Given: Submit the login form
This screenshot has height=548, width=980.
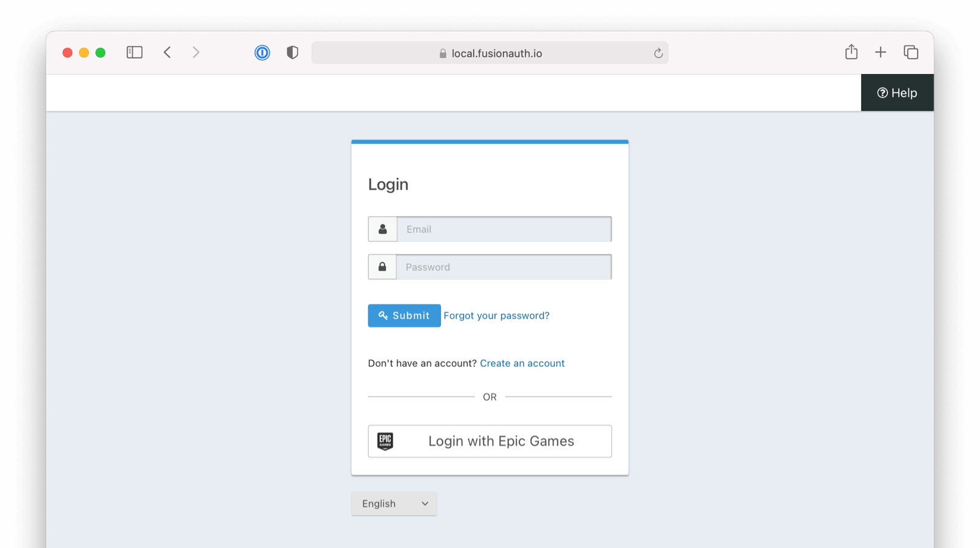Looking at the screenshot, I should click(404, 315).
